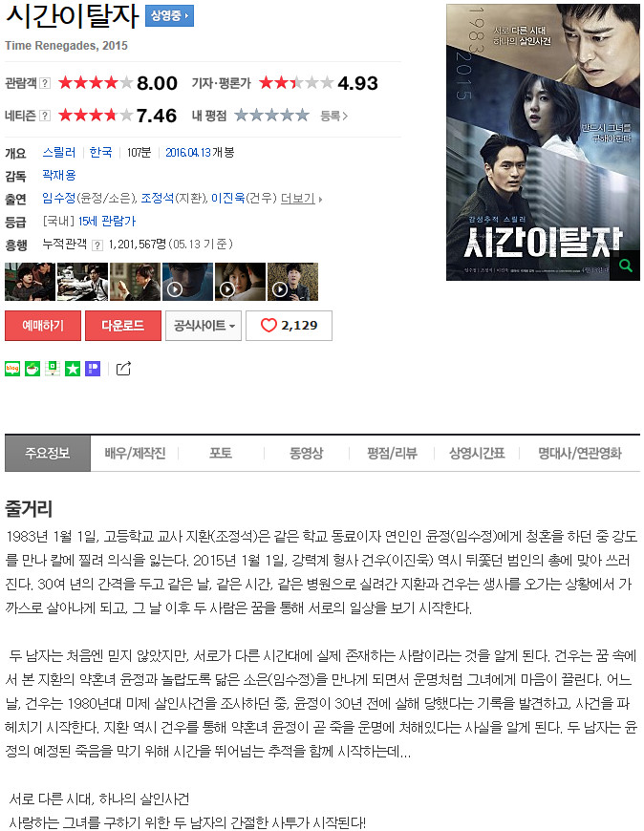Share the movie to Naver Blog
644x831 pixels.
click(12, 369)
